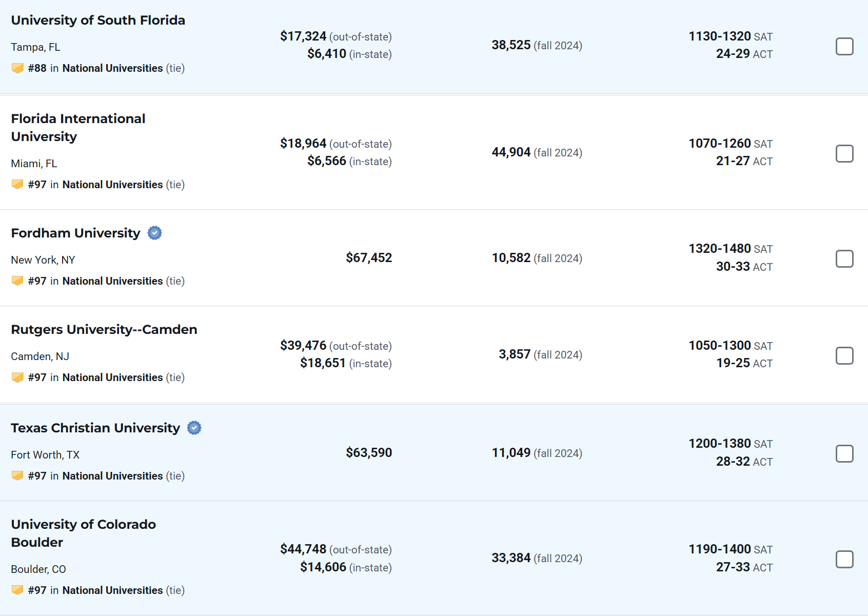Click the ranking badge icon under Rutgers University--Camden
Image resolution: width=868 pixels, height=616 pixels.
pos(17,377)
